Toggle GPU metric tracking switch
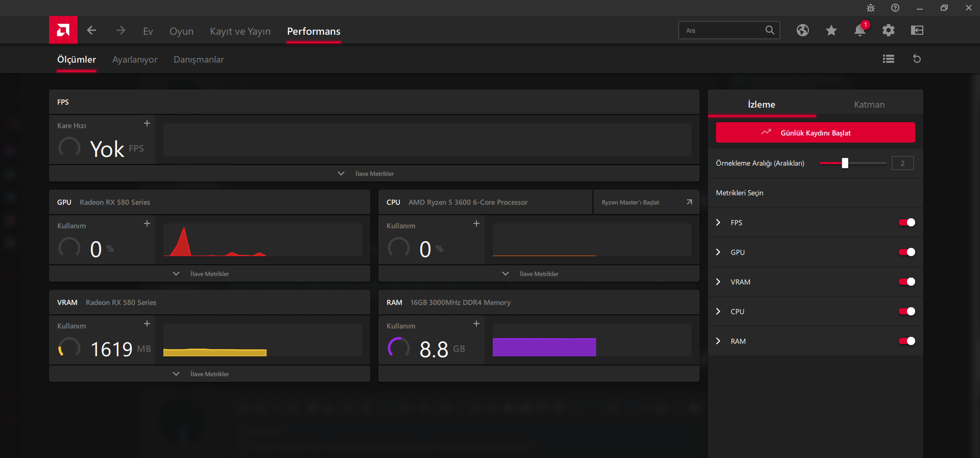980x458 pixels. click(x=907, y=252)
